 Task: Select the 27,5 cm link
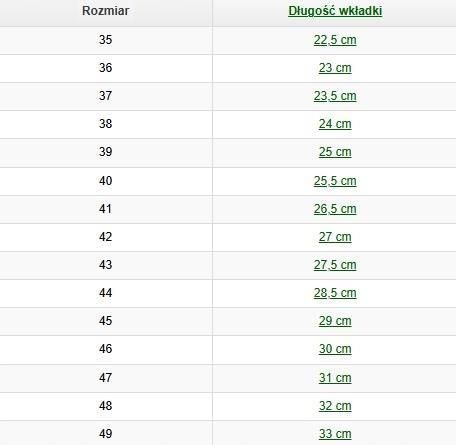335,265
